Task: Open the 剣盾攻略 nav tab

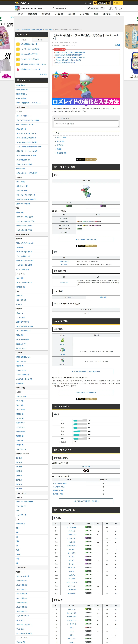Action: click(21, 14)
